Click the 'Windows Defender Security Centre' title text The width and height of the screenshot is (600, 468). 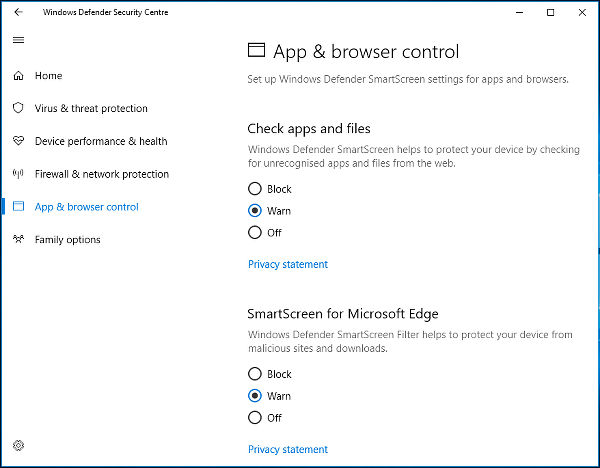point(106,12)
